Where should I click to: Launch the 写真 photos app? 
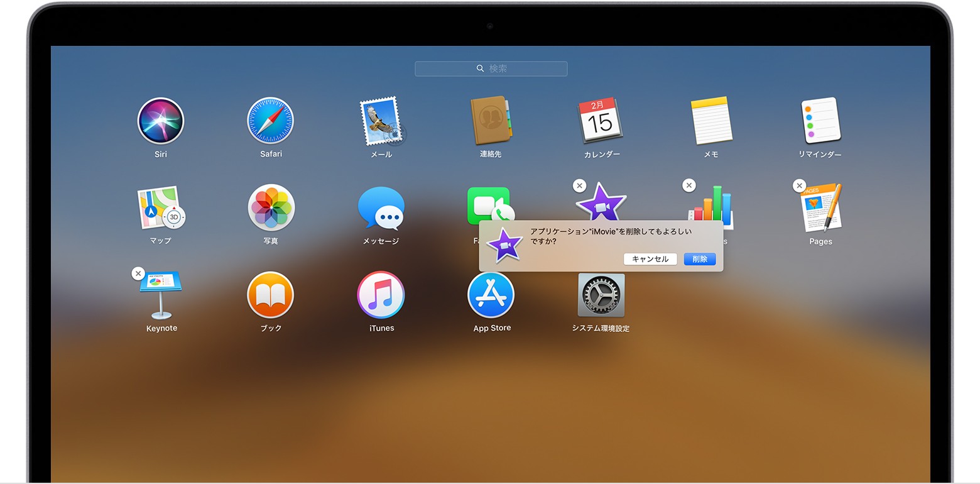pyautogui.click(x=271, y=208)
